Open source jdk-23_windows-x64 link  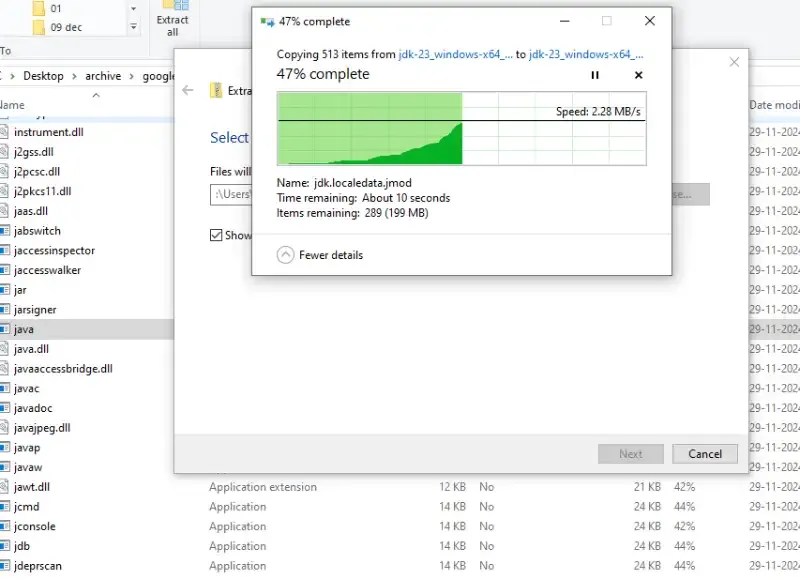click(x=455, y=54)
